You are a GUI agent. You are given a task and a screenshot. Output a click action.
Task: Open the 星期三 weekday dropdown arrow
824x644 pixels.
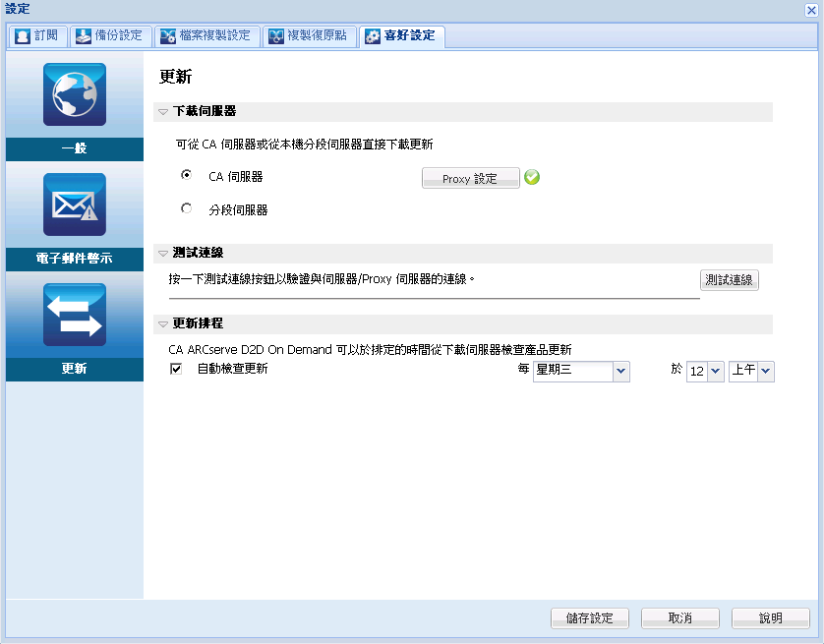[x=620, y=372]
